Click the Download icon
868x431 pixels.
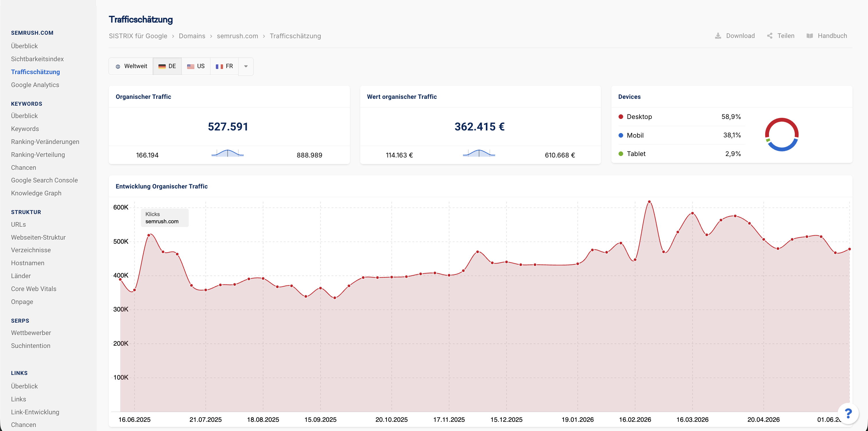coord(718,36)
